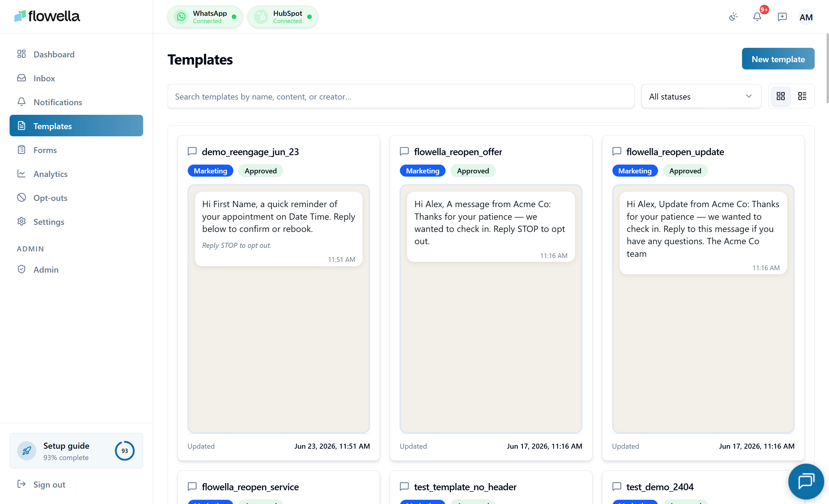Image resolution: width=829 pixels, height=504 pixels.
Task: Click message icon beside demo_reengage_jun_23
Action: pos(192,151)
